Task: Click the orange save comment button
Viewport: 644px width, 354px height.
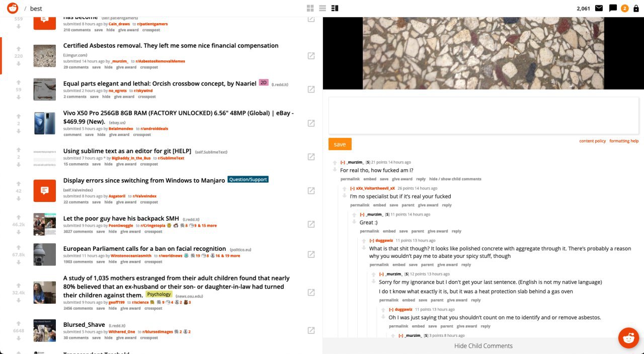Action: tap(340, 144)
